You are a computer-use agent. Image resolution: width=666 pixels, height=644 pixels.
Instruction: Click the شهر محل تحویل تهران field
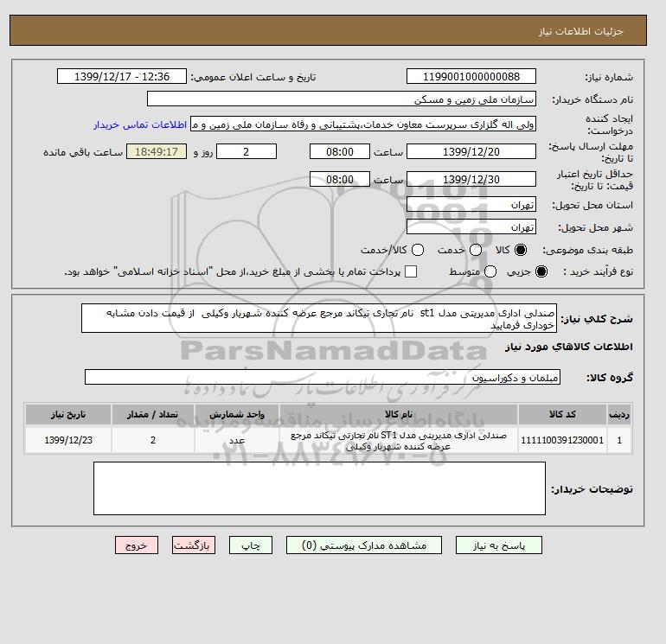coord(471,227)
